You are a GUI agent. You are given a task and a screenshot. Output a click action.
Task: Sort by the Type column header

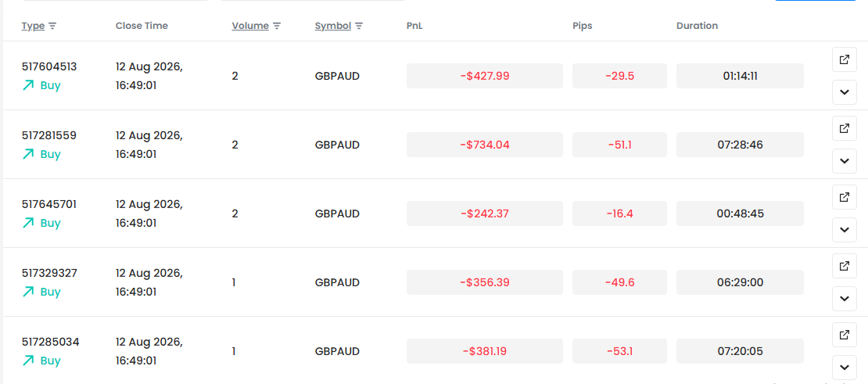click(33, 26)
